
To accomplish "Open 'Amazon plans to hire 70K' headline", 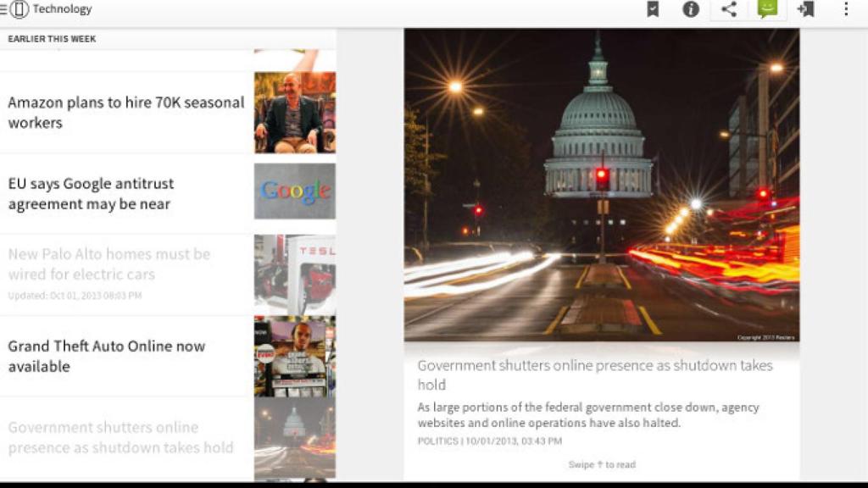I will click(126, 113).
